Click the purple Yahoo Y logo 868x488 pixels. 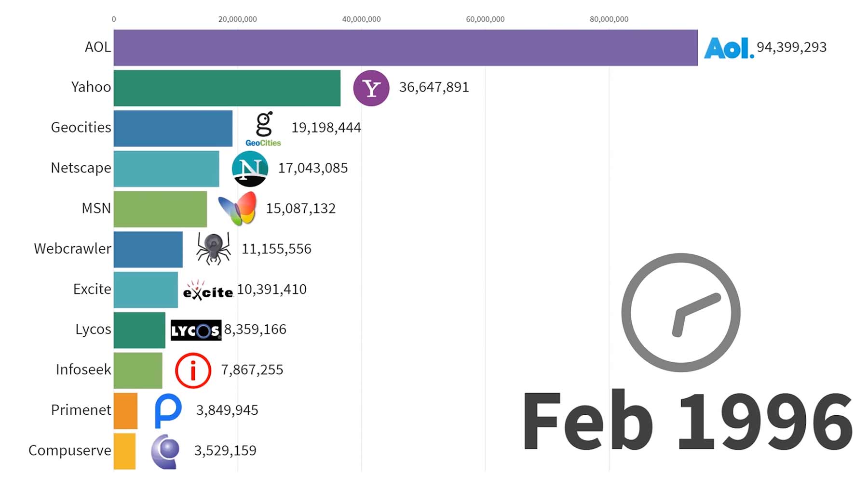point(371,88)
